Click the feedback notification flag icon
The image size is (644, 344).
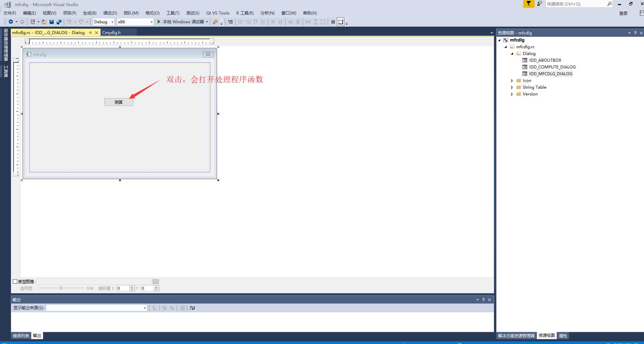click(x=529, y=4)
